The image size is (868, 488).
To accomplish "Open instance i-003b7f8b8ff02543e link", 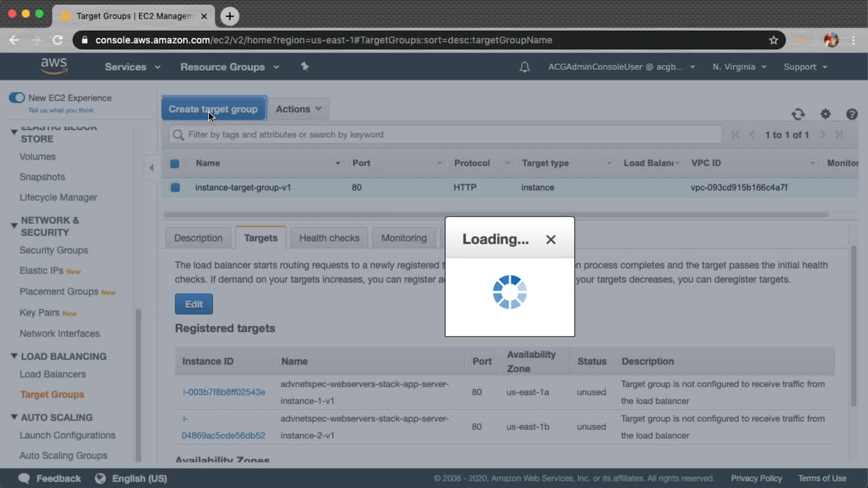I will [224, 392].
